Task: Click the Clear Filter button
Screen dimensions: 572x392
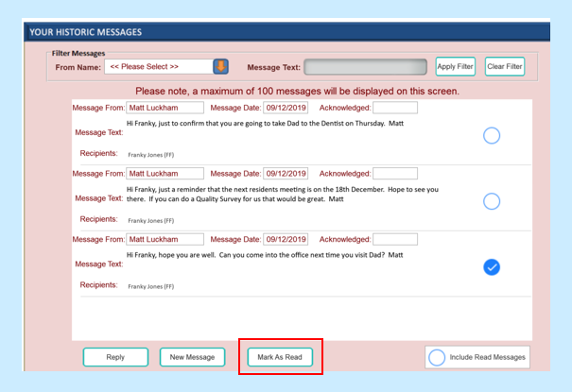Action: 505,67
